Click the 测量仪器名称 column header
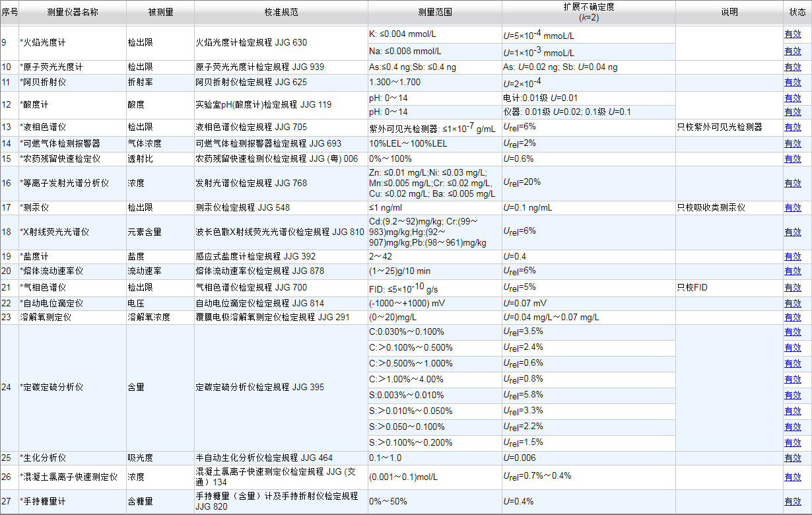The width and height of the screenshot is (812, 515). click(73, 12)
